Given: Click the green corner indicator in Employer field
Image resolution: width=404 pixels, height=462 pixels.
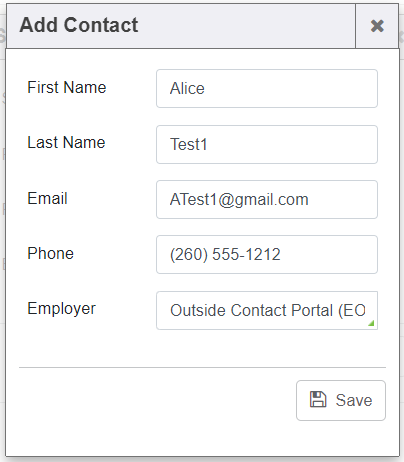Looking at the screenshot, I should click(x=371, y=323).
